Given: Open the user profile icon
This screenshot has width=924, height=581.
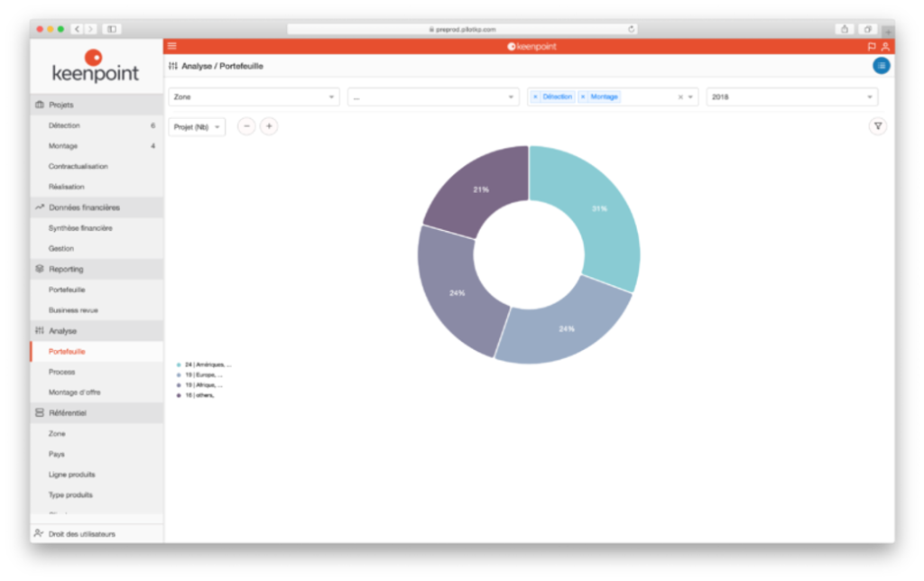Looking at the screenshot, I should coord(885,46).
